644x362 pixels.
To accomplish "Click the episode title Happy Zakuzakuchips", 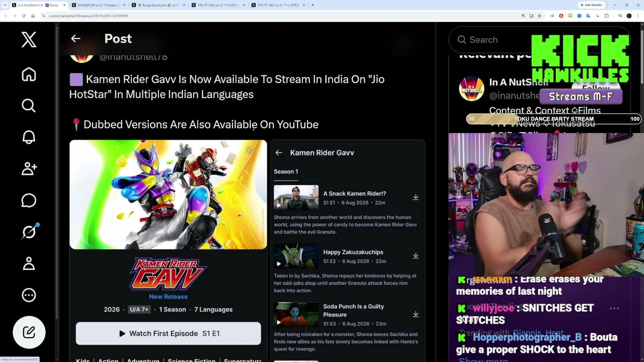I will click(x=353, y=252).
